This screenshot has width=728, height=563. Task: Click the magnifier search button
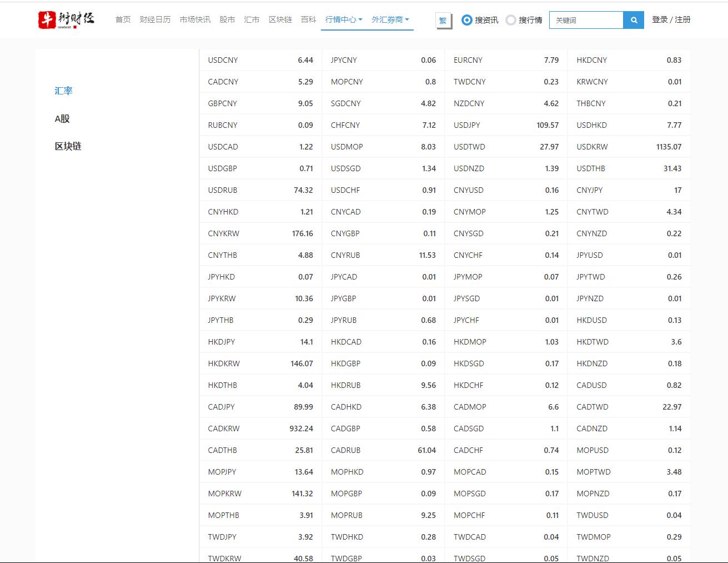point(634,20)
